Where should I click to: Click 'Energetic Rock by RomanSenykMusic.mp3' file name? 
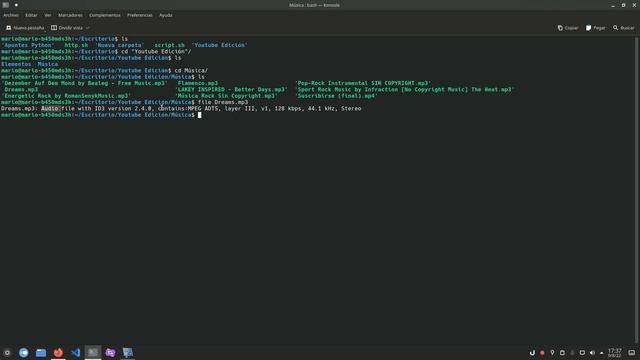tap(66, 96)
